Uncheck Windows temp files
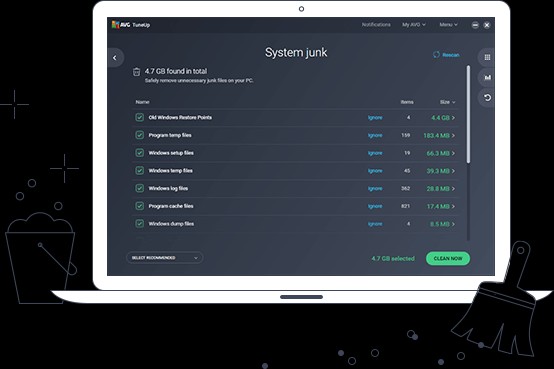The image size is (554, 369). [x=140, y=170]
